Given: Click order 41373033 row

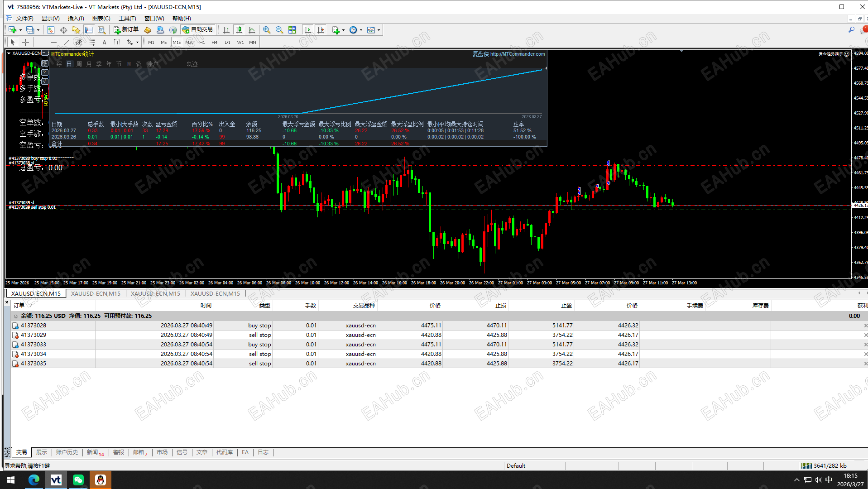Looking at the screenshot, I should pos(438,345).
